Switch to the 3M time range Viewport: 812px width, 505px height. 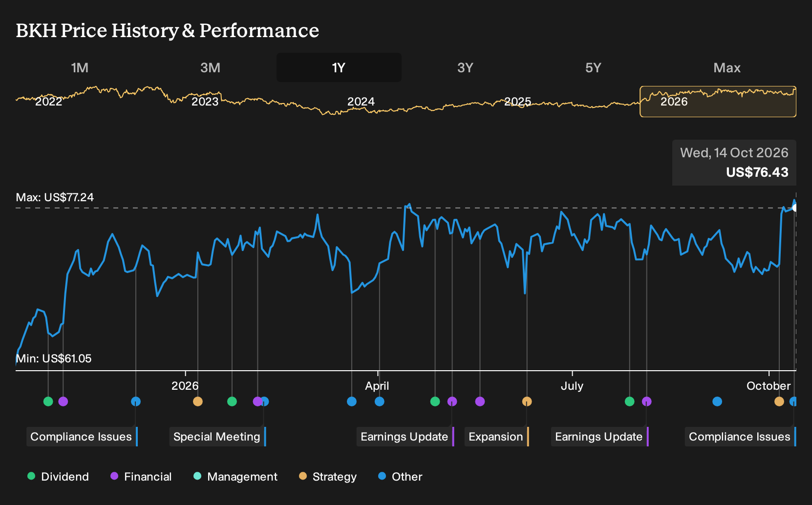coord(210,67)
